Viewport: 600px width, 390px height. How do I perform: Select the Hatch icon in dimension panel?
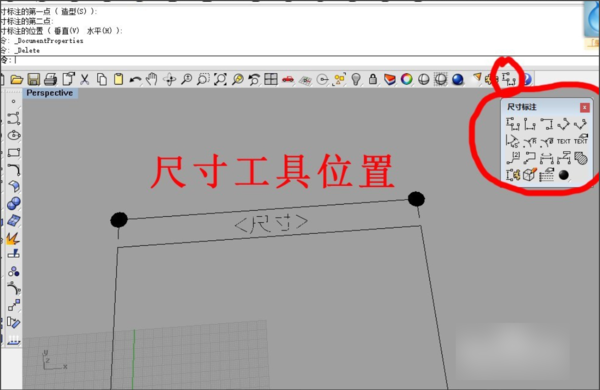point(580,158)
